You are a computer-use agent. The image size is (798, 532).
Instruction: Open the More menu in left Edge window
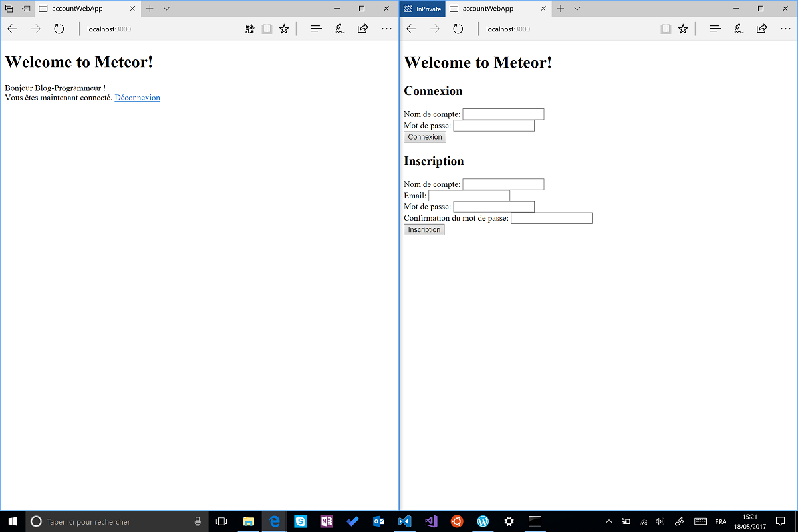coord(386,29)
